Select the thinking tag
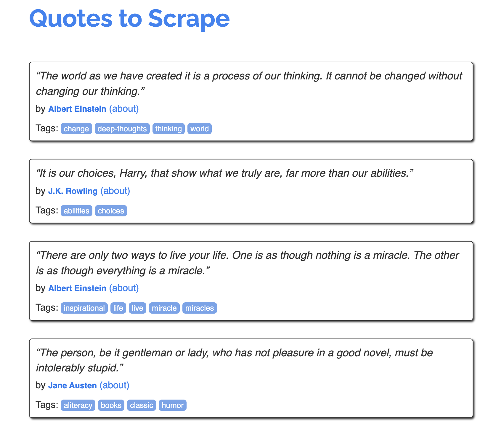 [x=168, y=129]
